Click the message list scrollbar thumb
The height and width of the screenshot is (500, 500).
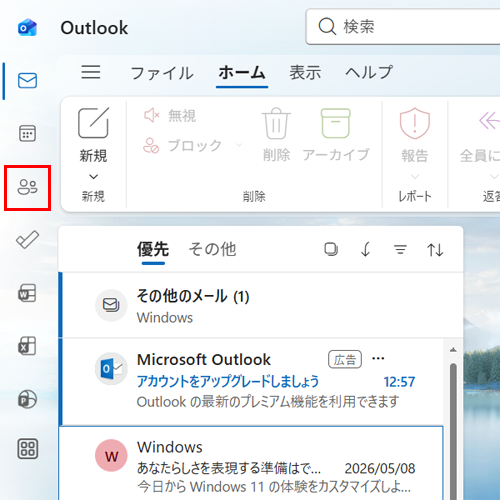point(453,432)
